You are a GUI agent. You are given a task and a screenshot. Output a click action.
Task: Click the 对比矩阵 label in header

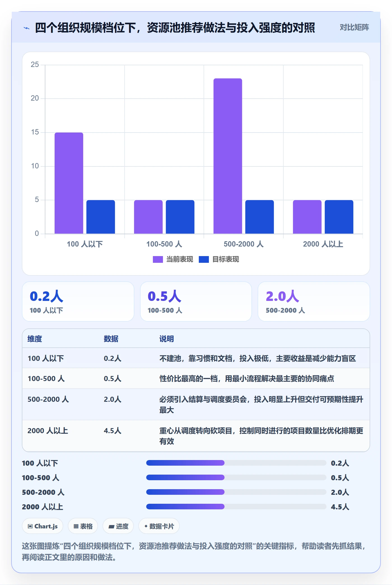[x=354, y=27]
